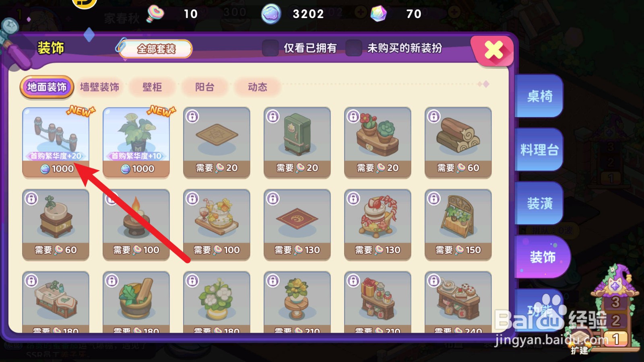Open the 阳台 category tab
This screenshot has height=362, width=644.
click(x=205, y=87)
